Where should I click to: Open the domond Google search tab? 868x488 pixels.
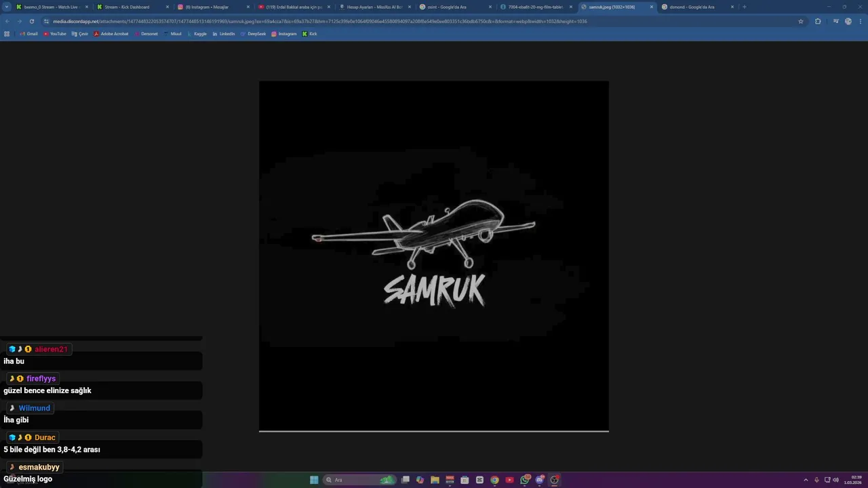(x=697, y=7)
